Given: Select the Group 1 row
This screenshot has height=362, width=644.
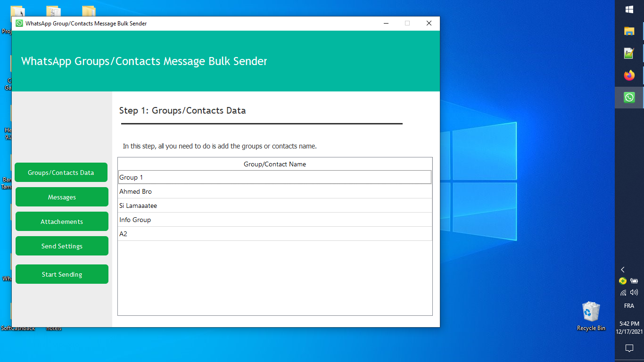Looking at the screenshot, I should point(275,177).
